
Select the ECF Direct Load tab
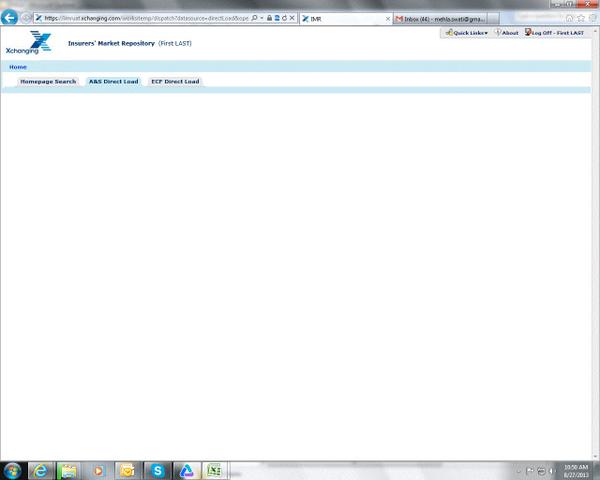(175, 82)
